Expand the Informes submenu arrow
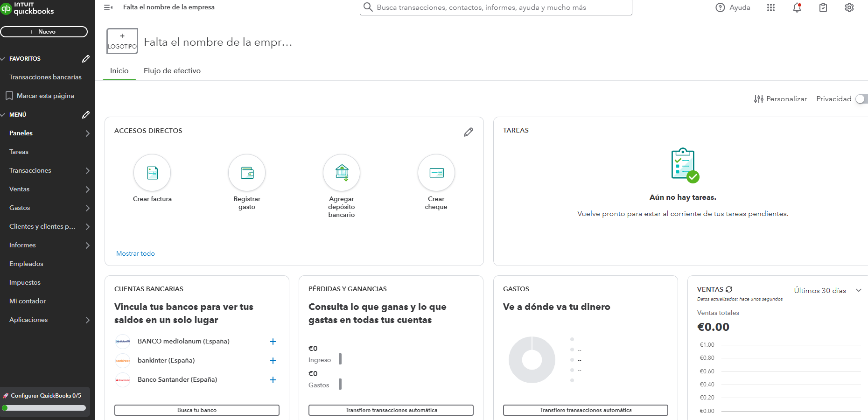Image resolution: width=868 pixels, height=420 pixels. point(87,245)
